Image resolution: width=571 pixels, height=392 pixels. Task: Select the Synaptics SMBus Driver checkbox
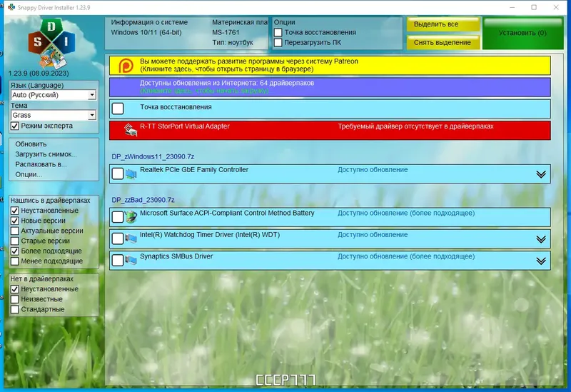(x=118, y=261)
